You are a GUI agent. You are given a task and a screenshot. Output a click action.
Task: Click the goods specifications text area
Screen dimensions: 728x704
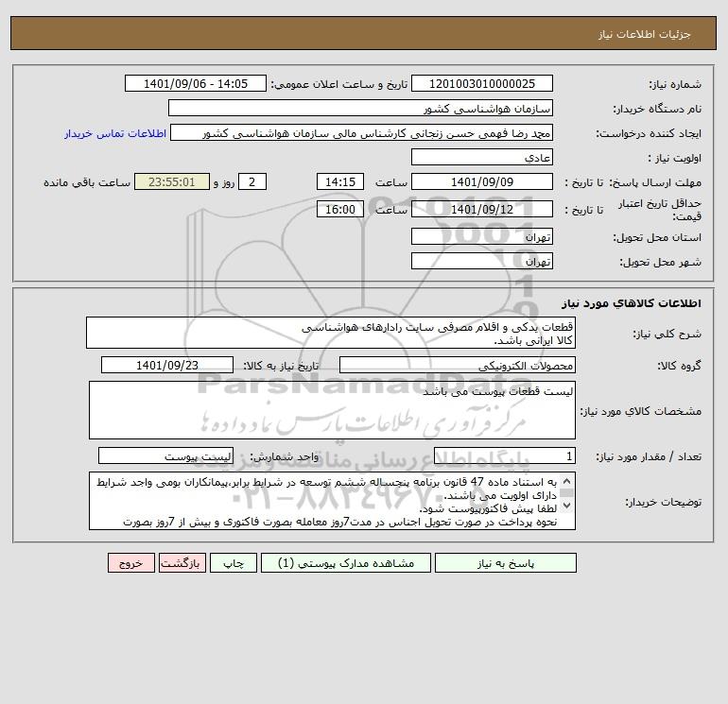[x=332, y=410]
